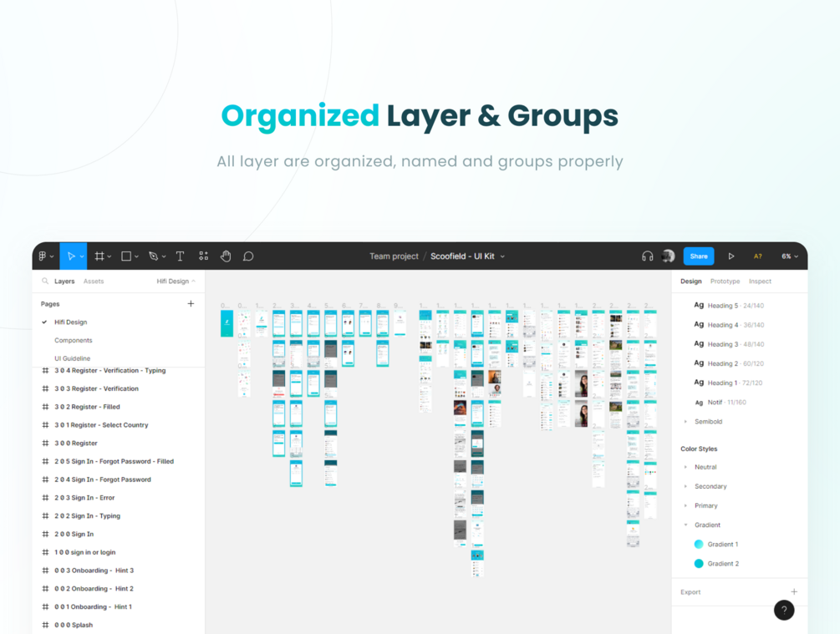The height and width of the screenshot is (634, 840).
Task: Collapse pages list via Hifi Design chevron
Action: [x=193, y=281]
